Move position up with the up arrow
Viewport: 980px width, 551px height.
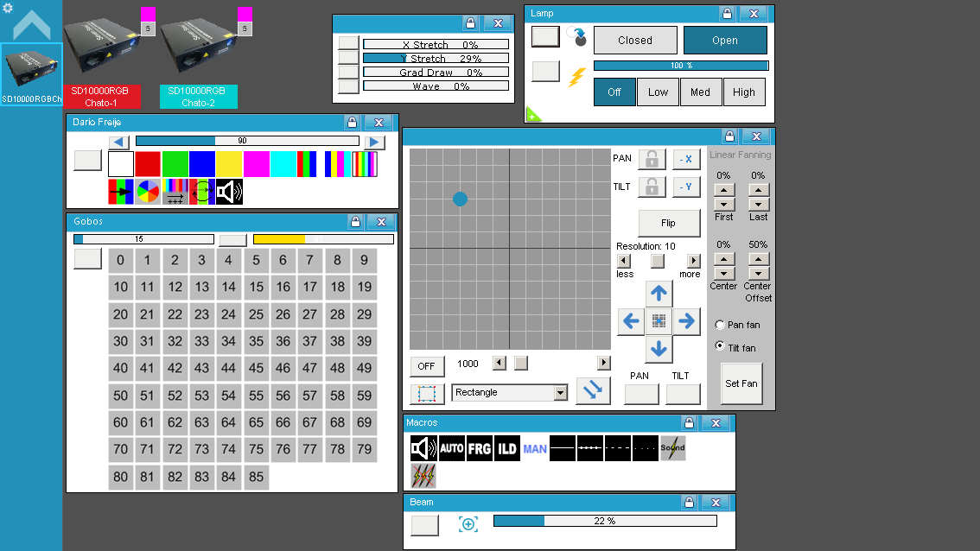(659, 293)
